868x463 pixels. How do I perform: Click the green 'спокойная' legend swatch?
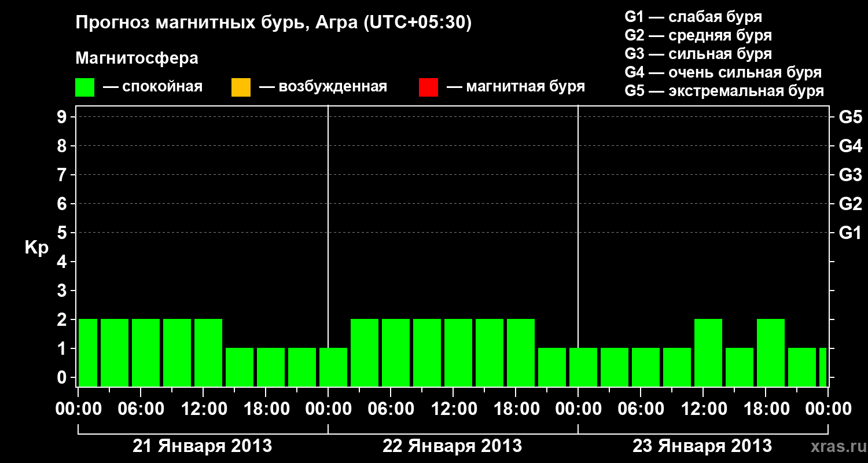tap(85, 87)
